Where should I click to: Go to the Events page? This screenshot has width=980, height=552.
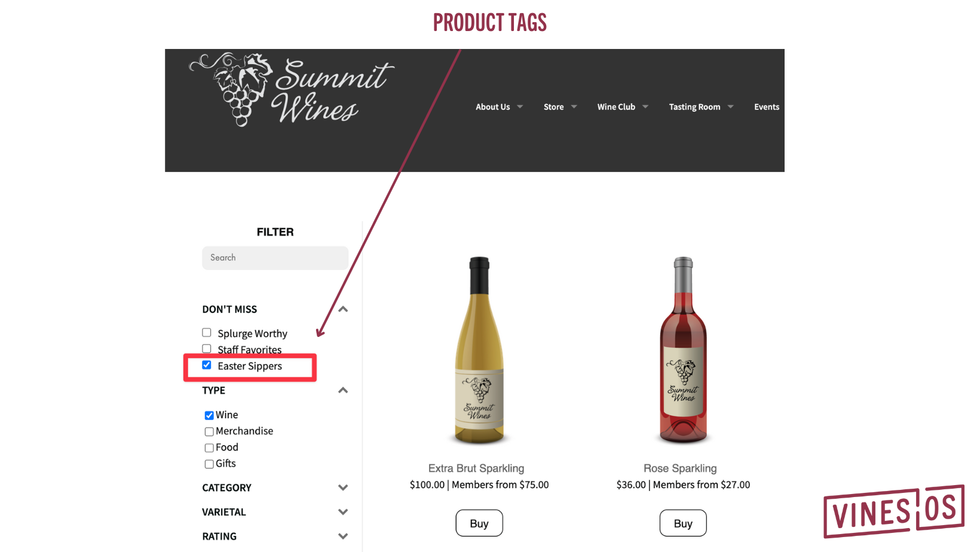766,107
